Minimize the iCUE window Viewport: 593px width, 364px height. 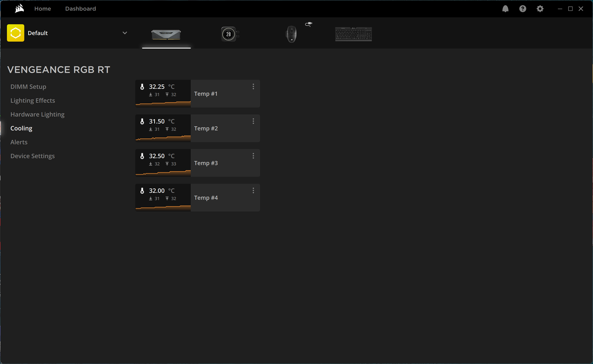pos(560,9)
